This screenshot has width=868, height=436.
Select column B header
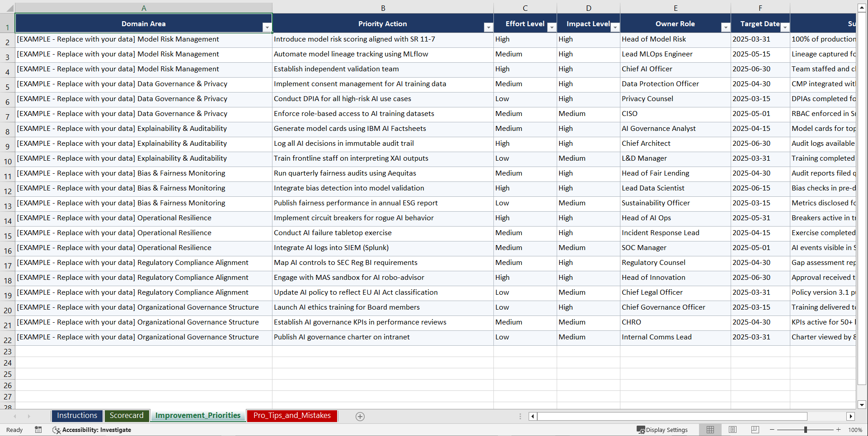point(383,8)
